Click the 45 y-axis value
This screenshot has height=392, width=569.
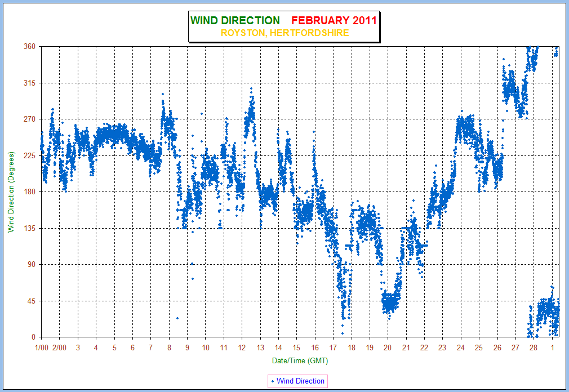(x=32, y=301)
